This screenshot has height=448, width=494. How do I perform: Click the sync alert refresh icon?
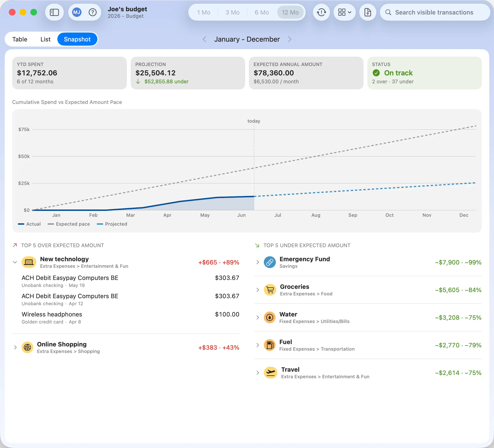coord(321,12)
